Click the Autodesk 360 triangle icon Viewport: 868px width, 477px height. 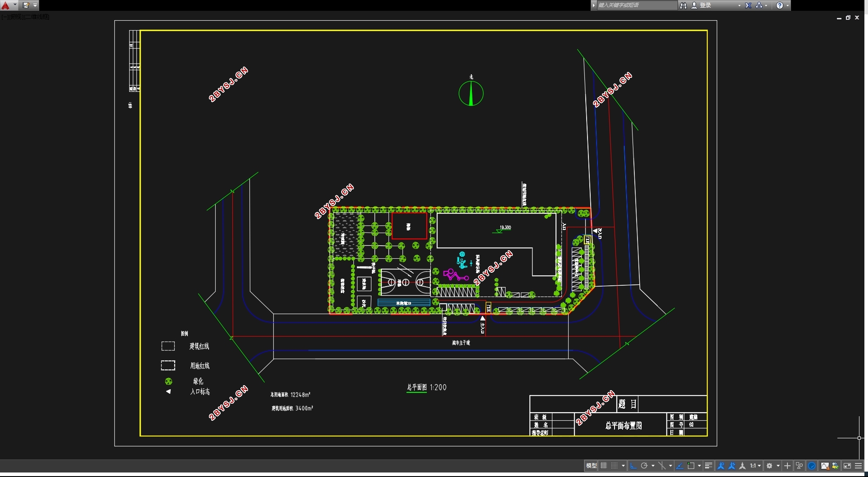pyautogui.click(x=759, y=5)
